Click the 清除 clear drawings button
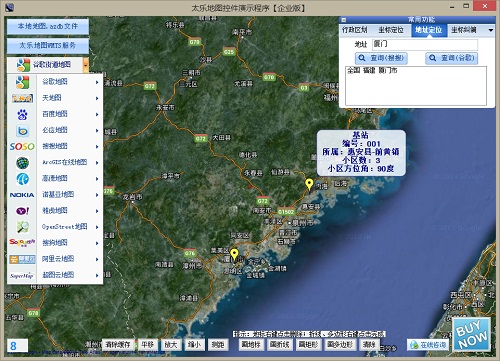Image resolution: width=500 pixels, height=361 pixels. click(369, 344)
